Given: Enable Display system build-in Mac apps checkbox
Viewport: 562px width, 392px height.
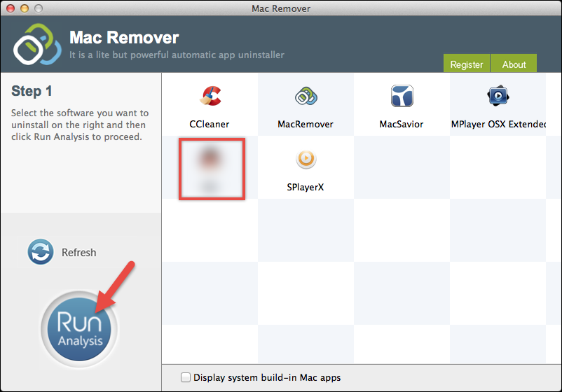Looking at the screenshot, I should 185,377.
